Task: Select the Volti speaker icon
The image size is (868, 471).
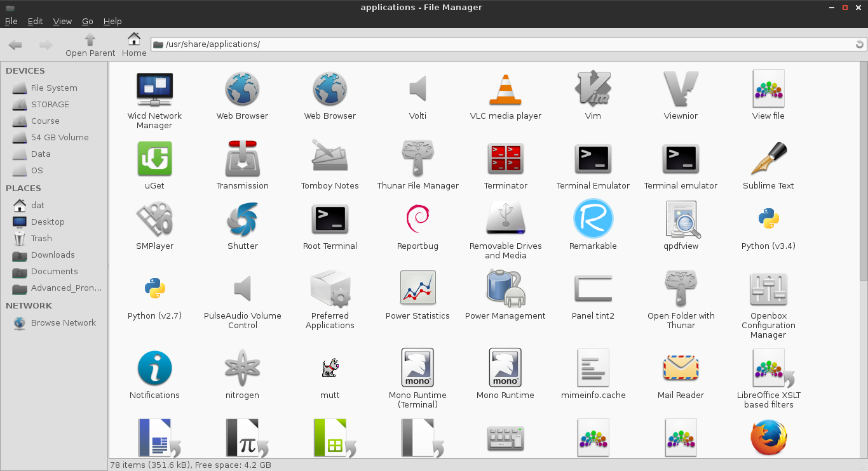Action: tap(417, 89)
